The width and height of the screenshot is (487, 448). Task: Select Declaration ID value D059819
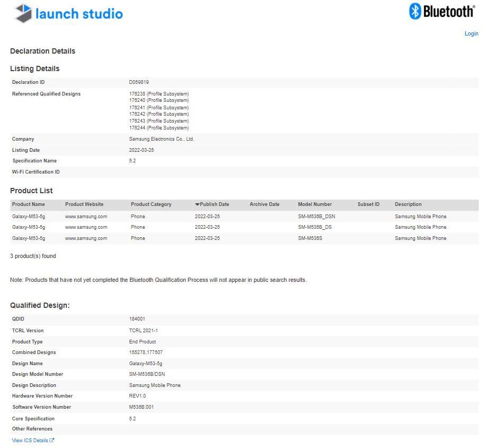pyautogui.click(x=139, y=82)
